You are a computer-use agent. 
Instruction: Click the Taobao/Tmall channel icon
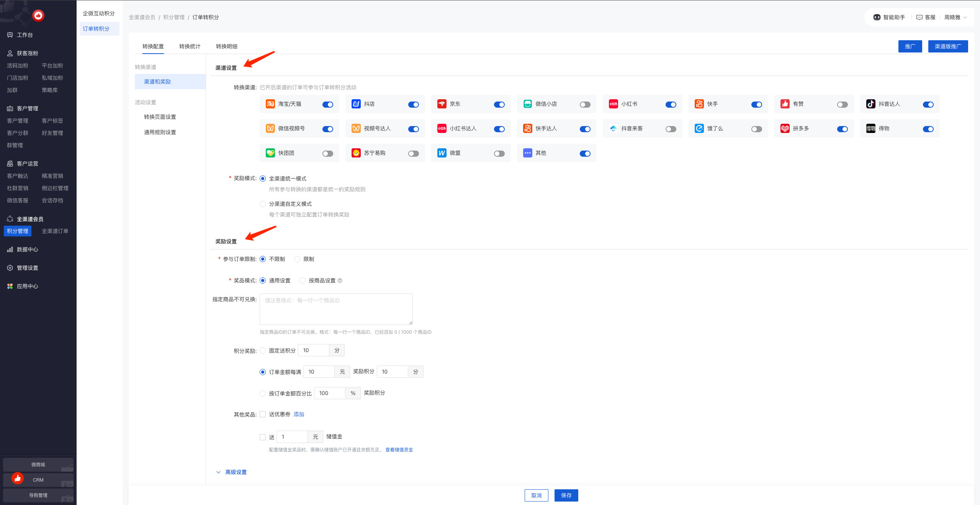tap(270, 104)
